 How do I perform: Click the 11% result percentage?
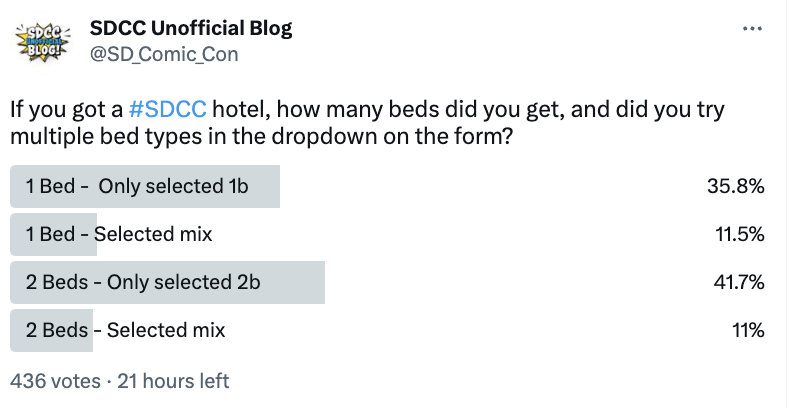click(748, 330)
